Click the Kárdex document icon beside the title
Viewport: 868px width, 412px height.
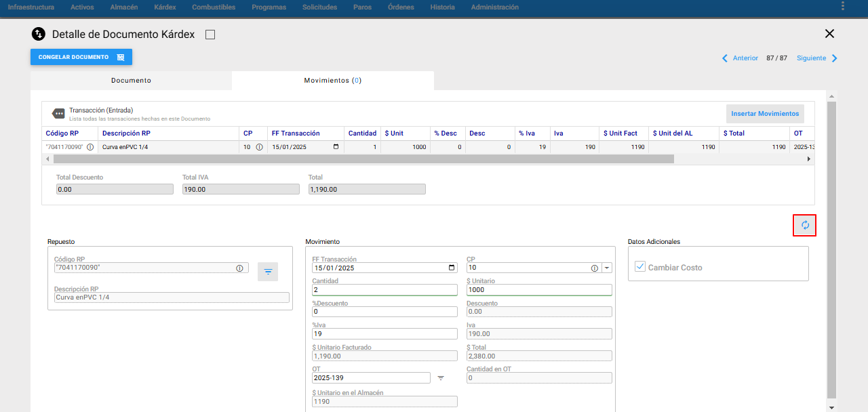[38, 34]
